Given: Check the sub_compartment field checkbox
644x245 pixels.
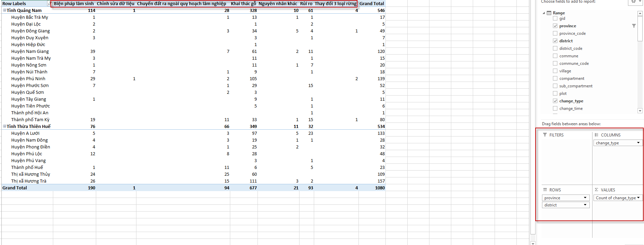Looking at the screenshot, I should pos(555,86).
